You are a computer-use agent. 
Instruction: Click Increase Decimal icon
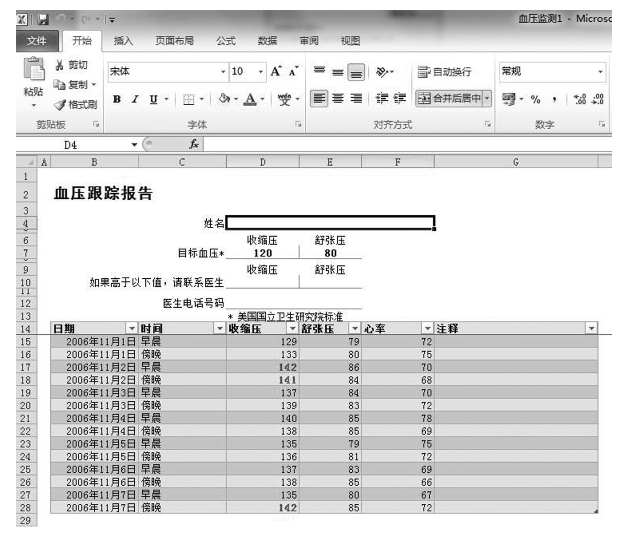coord(580,99)
